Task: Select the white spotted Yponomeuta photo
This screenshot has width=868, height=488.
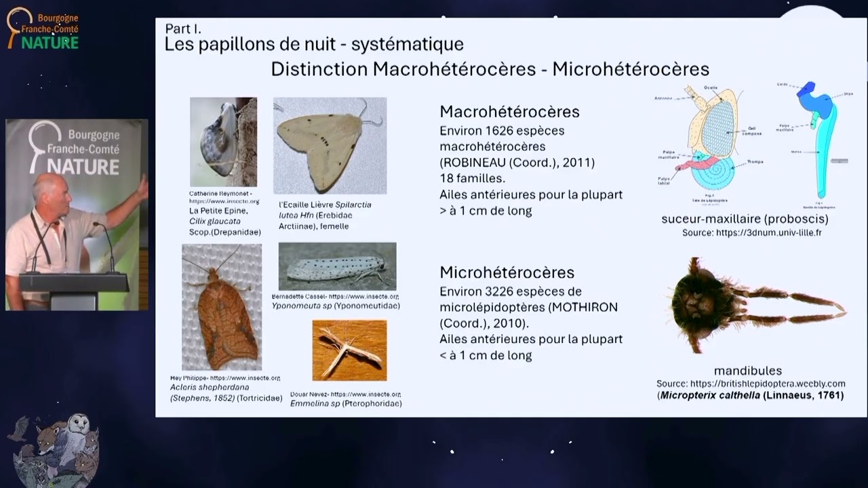Action: click(337, 266)
